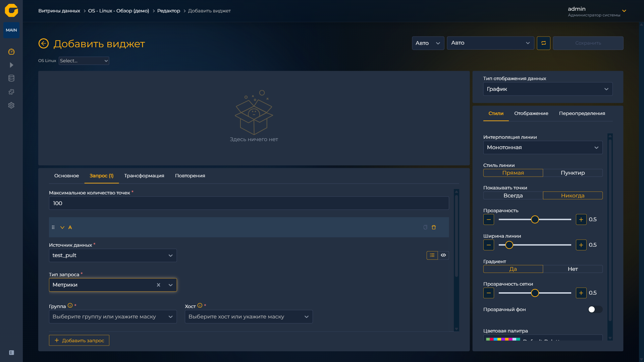The width and height of the screenshot is (644, 362).
Task: Set show points to Никогда
Action: pos(573,196)
